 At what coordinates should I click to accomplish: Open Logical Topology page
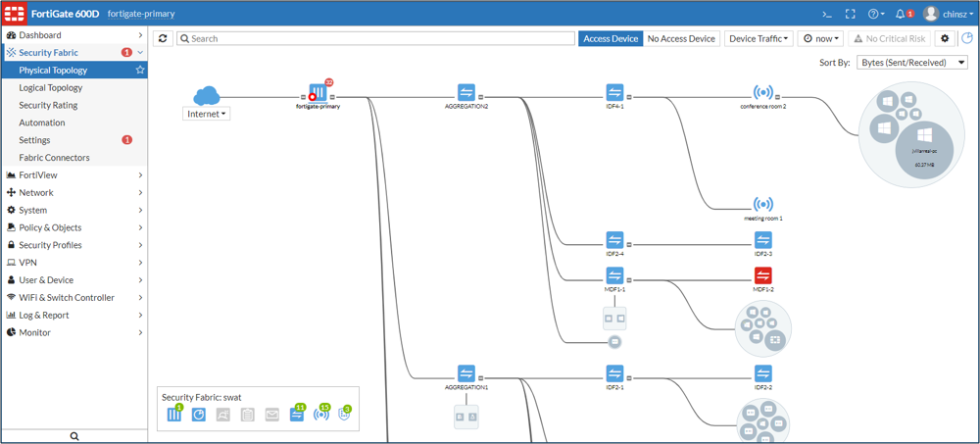[51, 87]
